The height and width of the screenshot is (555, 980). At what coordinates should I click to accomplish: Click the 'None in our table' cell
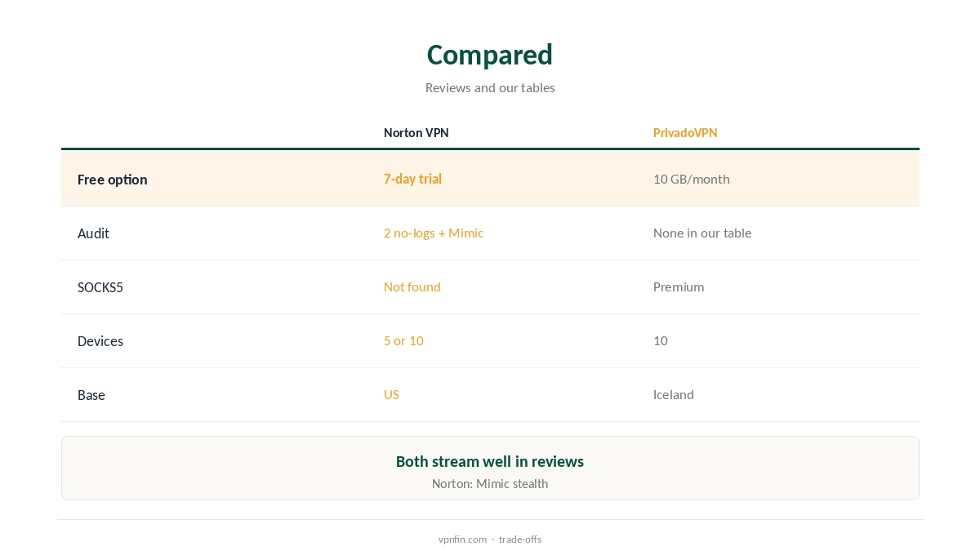[702, 233]
